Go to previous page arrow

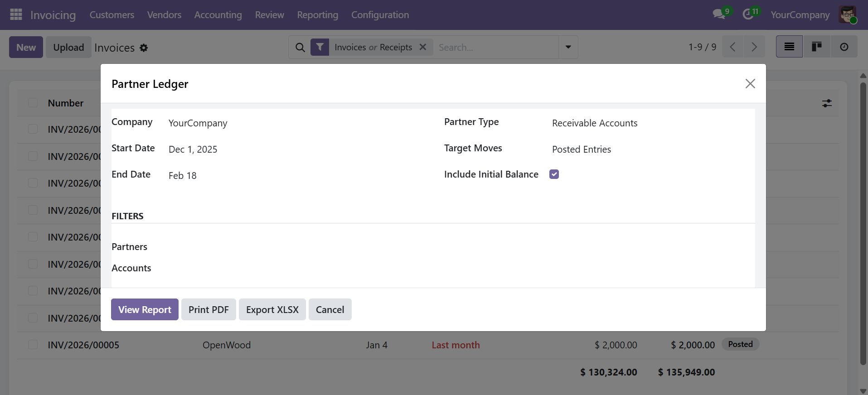[x=732, y=47]
